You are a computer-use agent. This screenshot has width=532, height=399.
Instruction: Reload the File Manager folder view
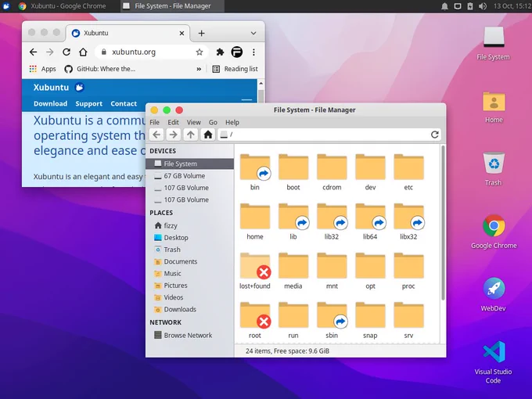pos(435,135)
